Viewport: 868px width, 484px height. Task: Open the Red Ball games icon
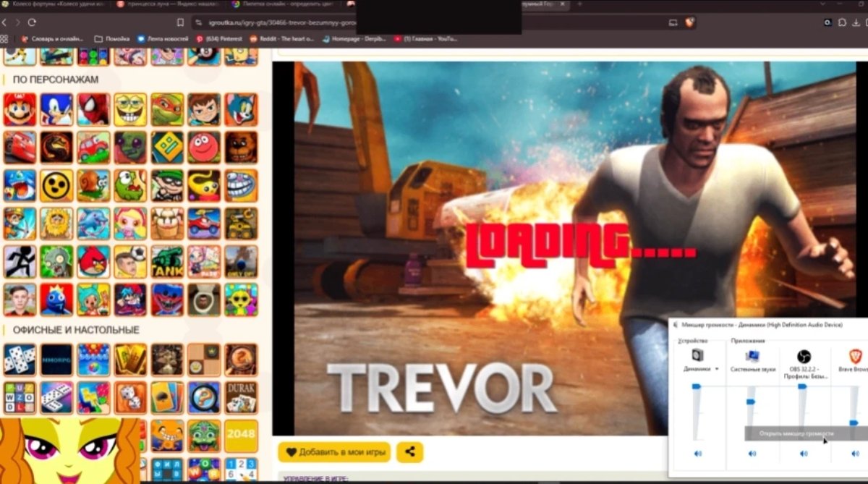[x=204, y=147]
